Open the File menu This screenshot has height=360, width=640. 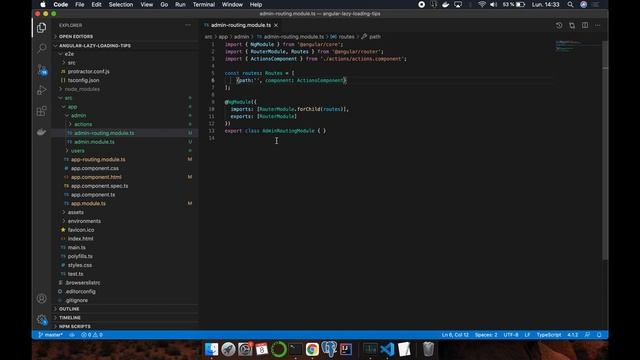(x=80, y=4)
